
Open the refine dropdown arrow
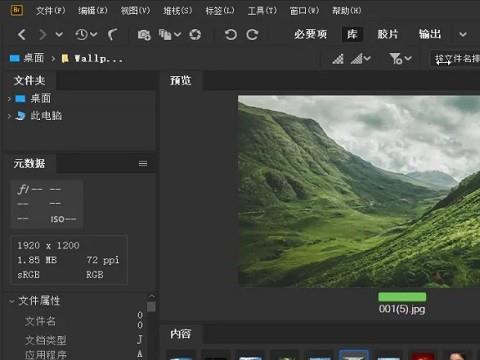click(x=178, y=34)
